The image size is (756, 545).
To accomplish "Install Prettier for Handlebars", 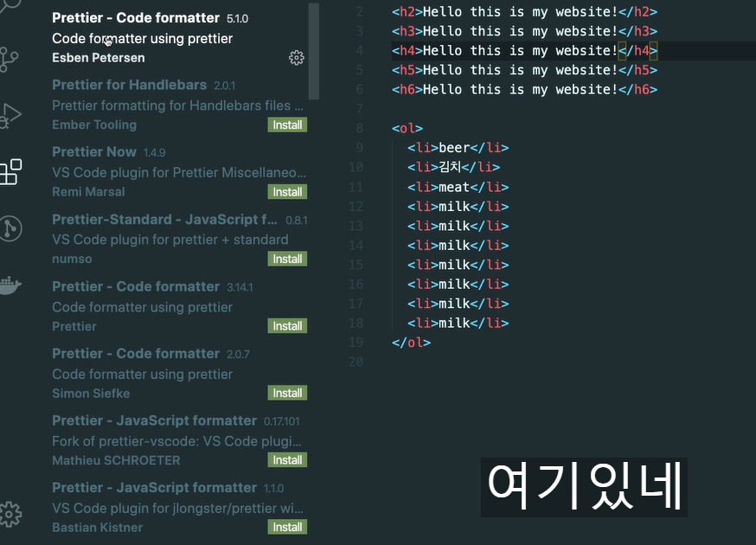I will pos(287,125).
